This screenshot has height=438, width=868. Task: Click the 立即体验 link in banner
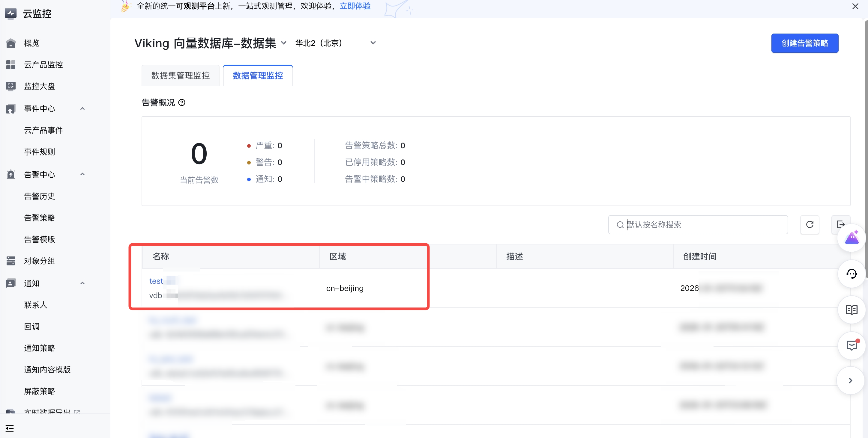click(x=355, y=6)
